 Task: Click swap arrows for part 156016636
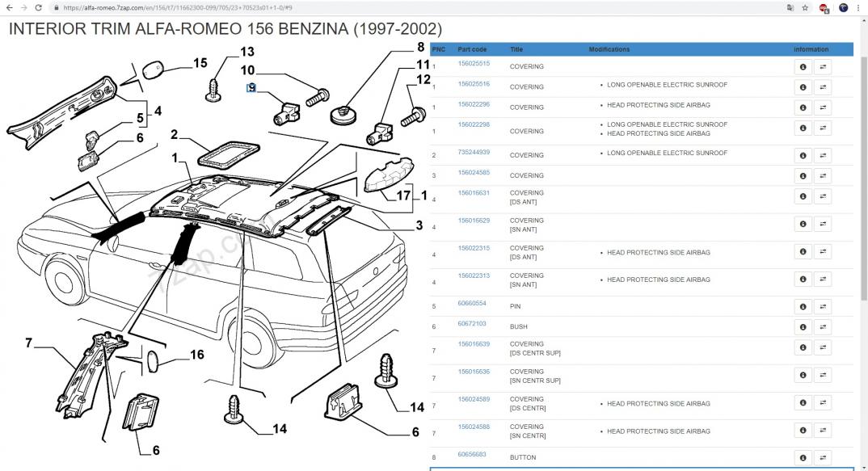823,375
